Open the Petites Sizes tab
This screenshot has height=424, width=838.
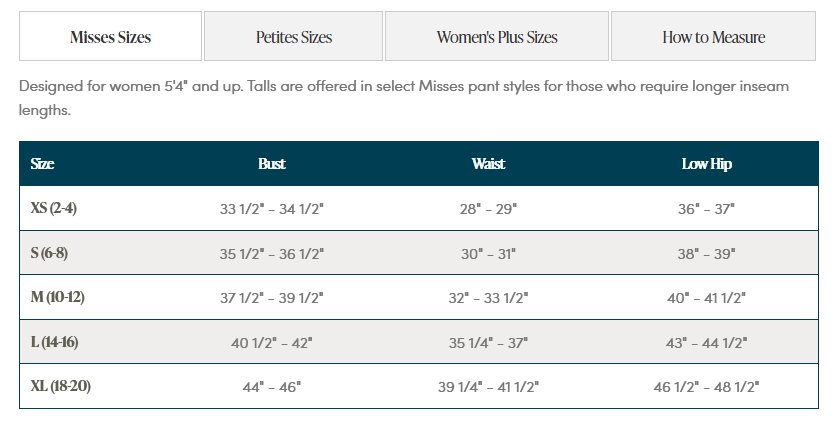pyautogui.click(x=293, y=36)
